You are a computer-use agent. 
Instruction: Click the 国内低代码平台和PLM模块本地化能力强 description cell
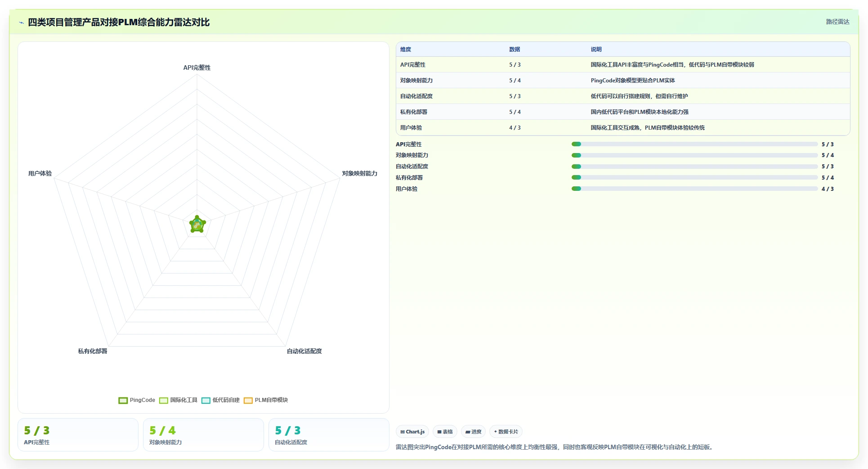640,112
